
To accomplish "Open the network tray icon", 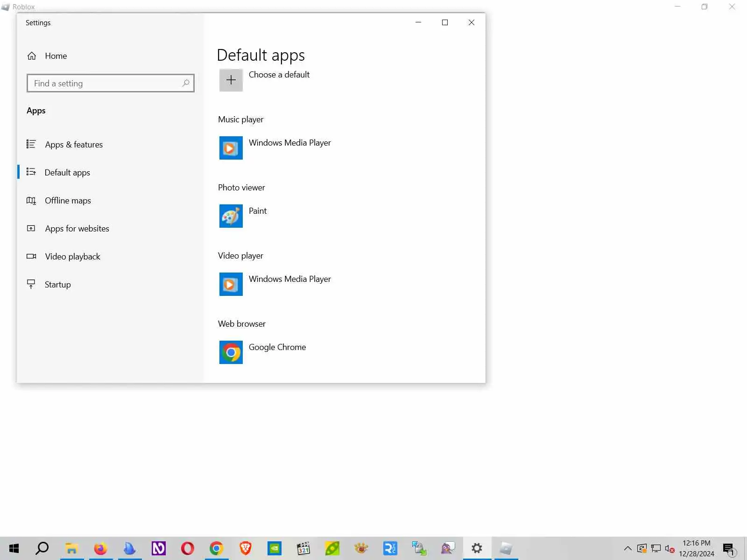I will (x=656, y=548).
